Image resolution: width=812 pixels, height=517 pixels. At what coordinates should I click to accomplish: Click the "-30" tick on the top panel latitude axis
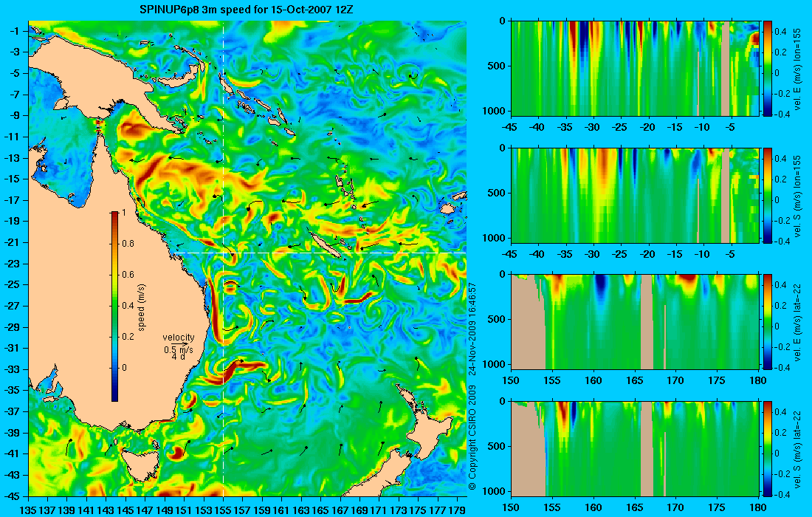pos(593,127)
